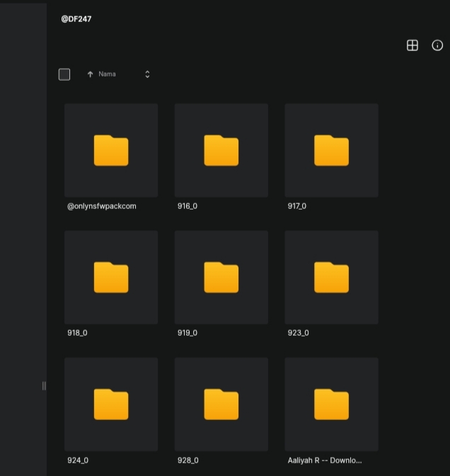Select the 919_0 name label
The height and width of the screenshot is (476, 450).
(x=187, y=333)
